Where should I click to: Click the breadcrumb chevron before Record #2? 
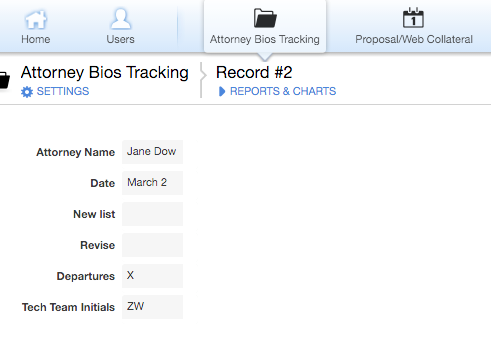[x=203, y=75]
